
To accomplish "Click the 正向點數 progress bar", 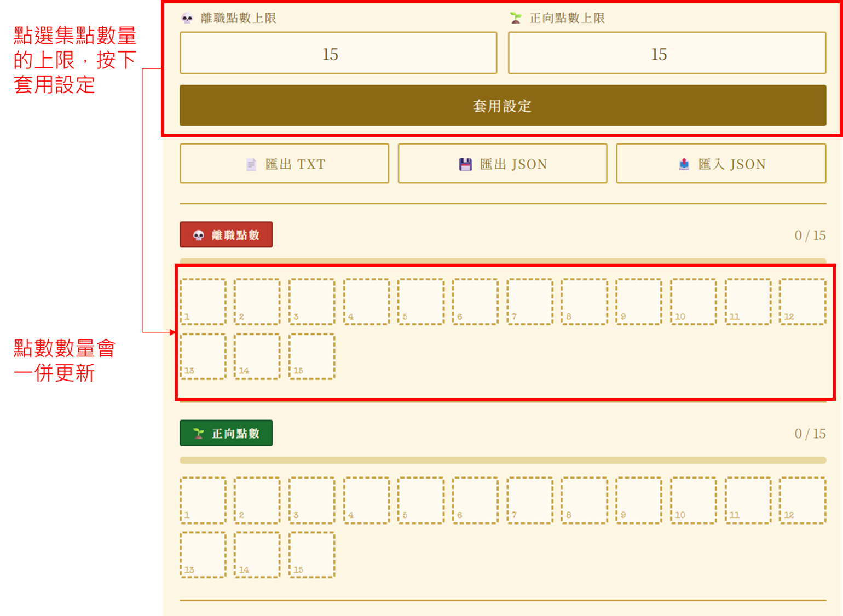I will (x=503, y=460).
